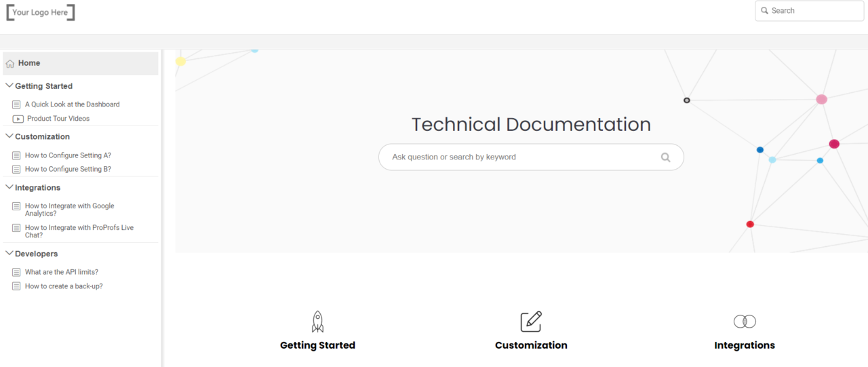The image size is (868, 367).
Task: Open A Quick Look at the Dashboard article
Action: [x=72, y=104]
